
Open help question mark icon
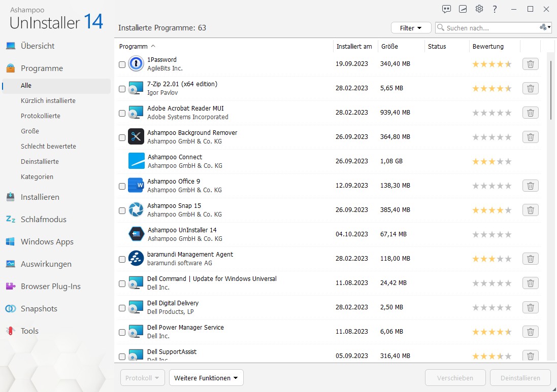(x=495, y=9)
